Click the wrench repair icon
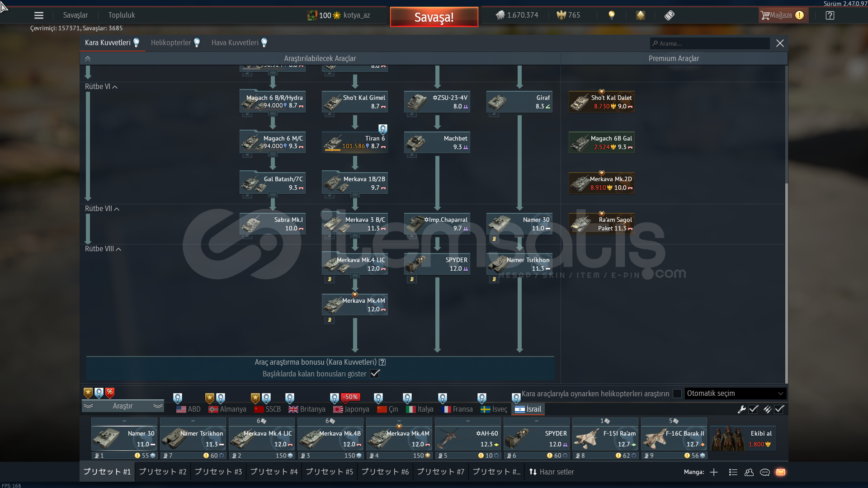The width and height of the screenshot is (868, 488). click(742, 409)
